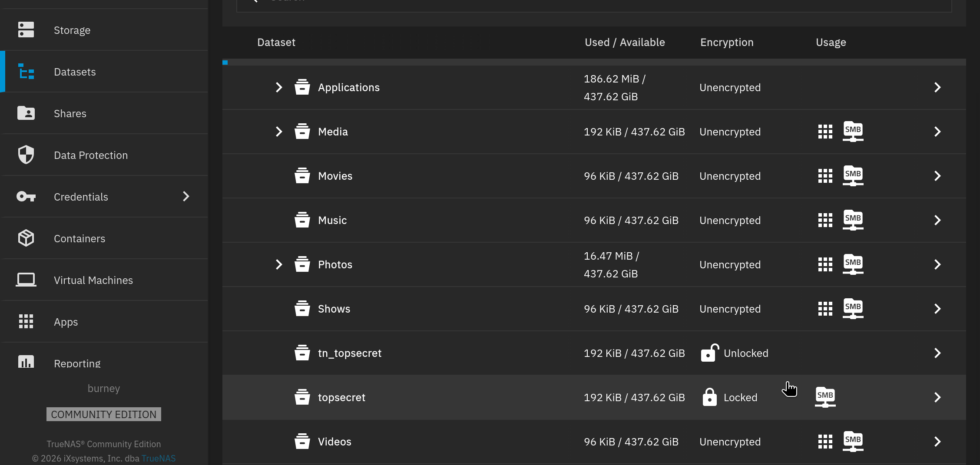This screenshot has height=465, width=980.
Task: Click the COMMUNITY EDITION badge
Action: pos(104,414)
